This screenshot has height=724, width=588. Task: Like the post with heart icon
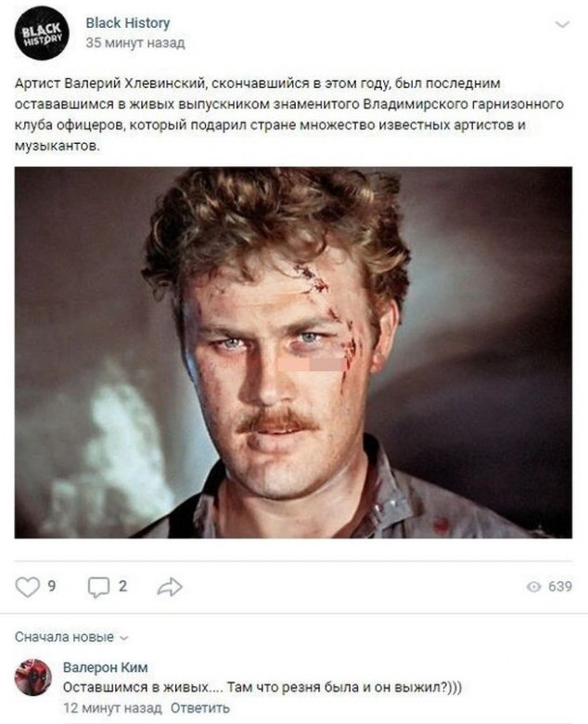pos(27,587)
